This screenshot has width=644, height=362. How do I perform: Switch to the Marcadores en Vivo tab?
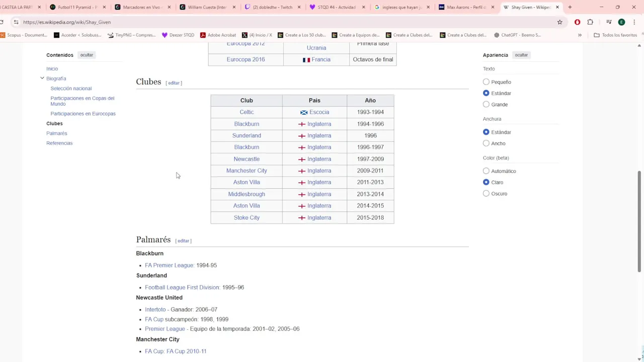point(142,7)
